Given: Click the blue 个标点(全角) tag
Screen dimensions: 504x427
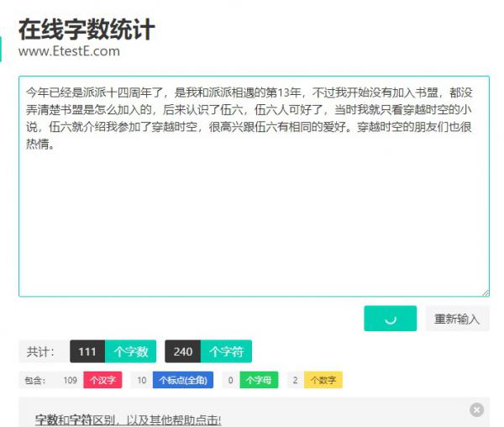Looking at the screenshot, I should [x=183, y=380].
